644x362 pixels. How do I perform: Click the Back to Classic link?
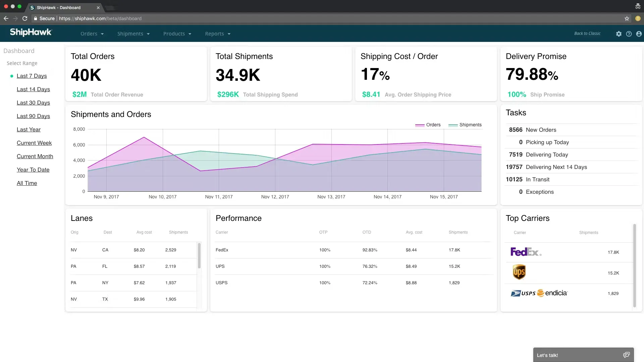[x=587, y=34]
